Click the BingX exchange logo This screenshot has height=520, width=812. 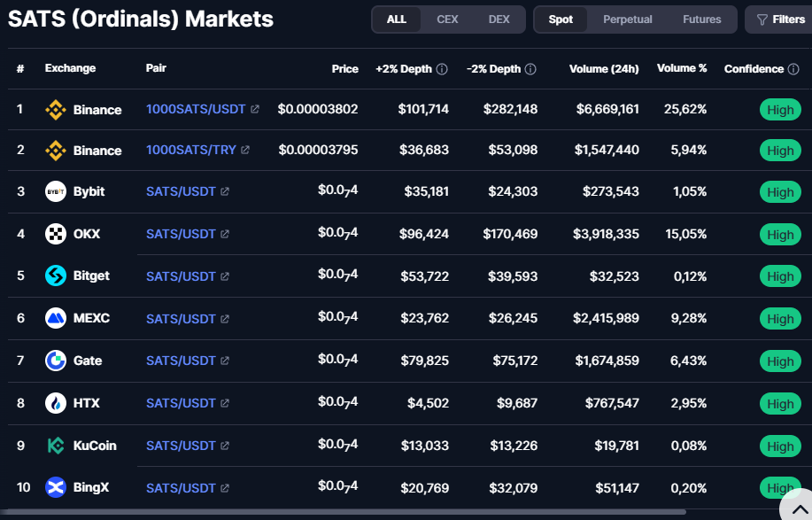[56, 487]
